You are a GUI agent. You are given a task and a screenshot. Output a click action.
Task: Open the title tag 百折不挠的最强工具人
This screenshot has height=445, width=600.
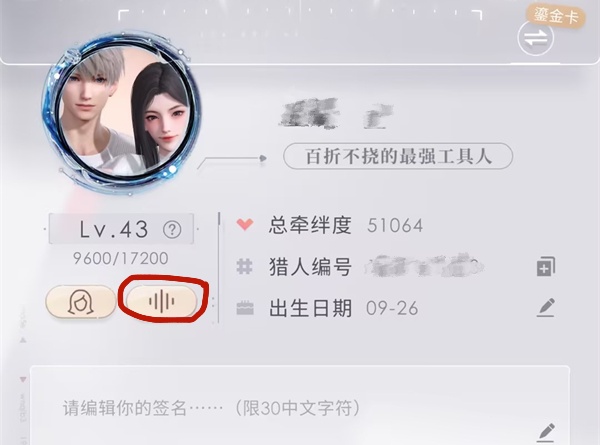pos(398,156)
